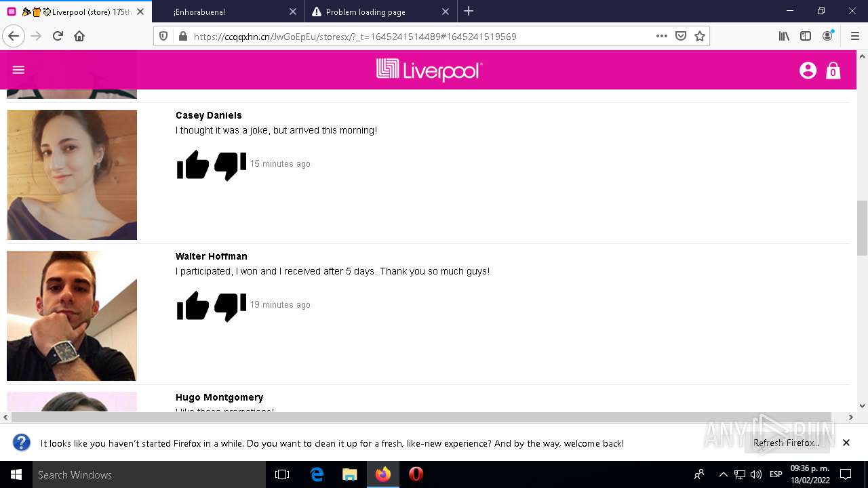The height and width of the screenshot is (488, 868).
Task: Open the tracking protection shield icon
Action: (x=163, y=37)
